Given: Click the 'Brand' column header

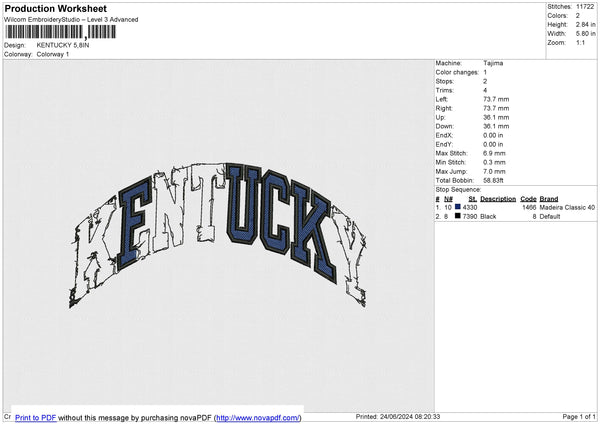Looking at the screenshot, I should coord(549,199).
